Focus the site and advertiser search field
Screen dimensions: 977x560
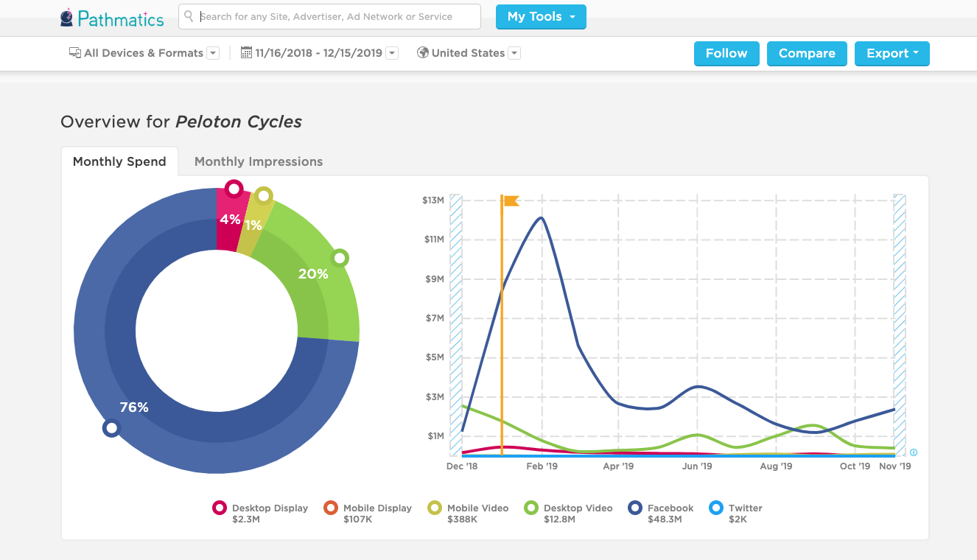329,16
